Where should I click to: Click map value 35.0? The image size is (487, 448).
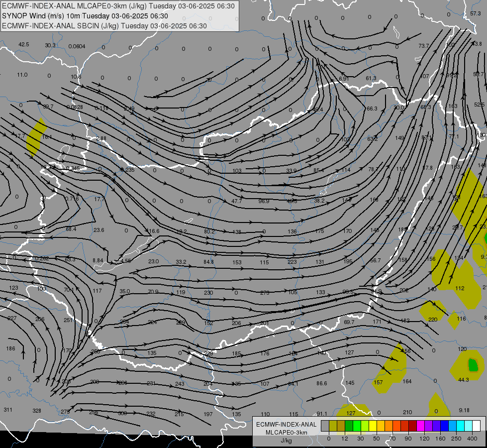[x=124, y=291]
